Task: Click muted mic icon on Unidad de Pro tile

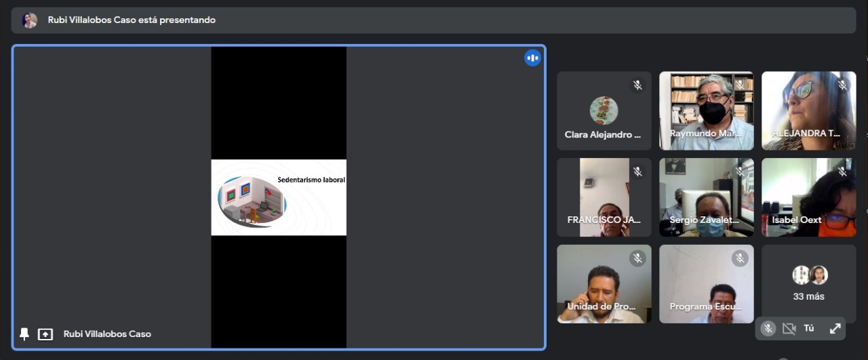Action: click(637, 258)
